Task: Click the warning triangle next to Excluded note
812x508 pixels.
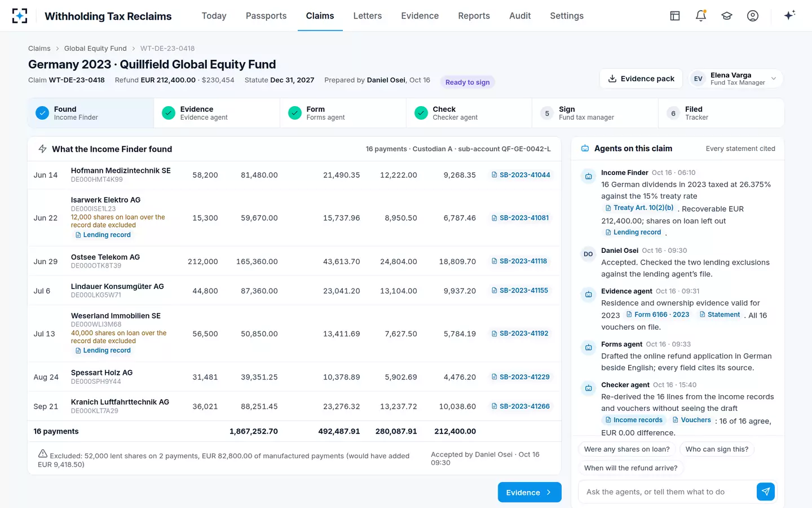Action: [x=43, y=454]
